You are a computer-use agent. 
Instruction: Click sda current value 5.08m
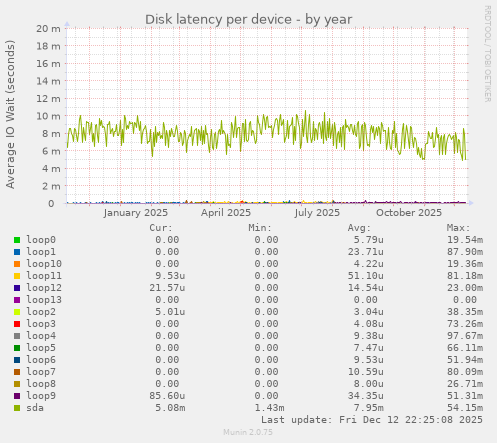[170, 408]
